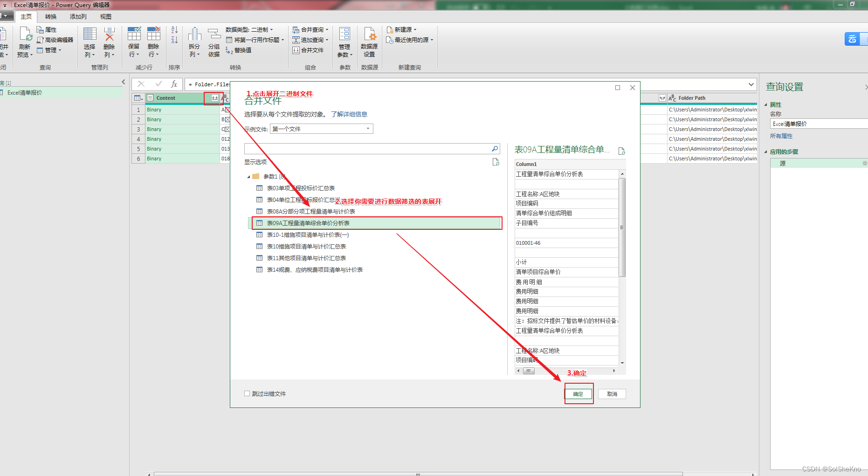Open the 了解详细信息 link

point(349,114)
